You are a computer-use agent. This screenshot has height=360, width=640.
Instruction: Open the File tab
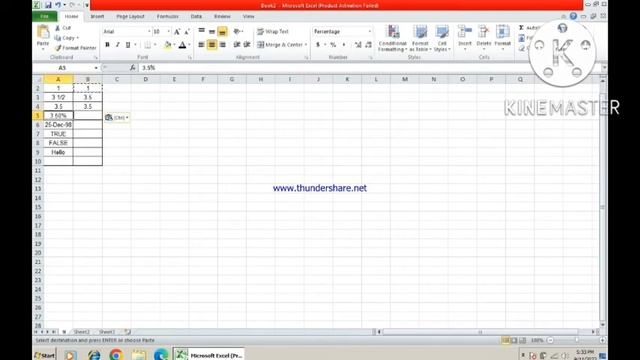[44, 16]
